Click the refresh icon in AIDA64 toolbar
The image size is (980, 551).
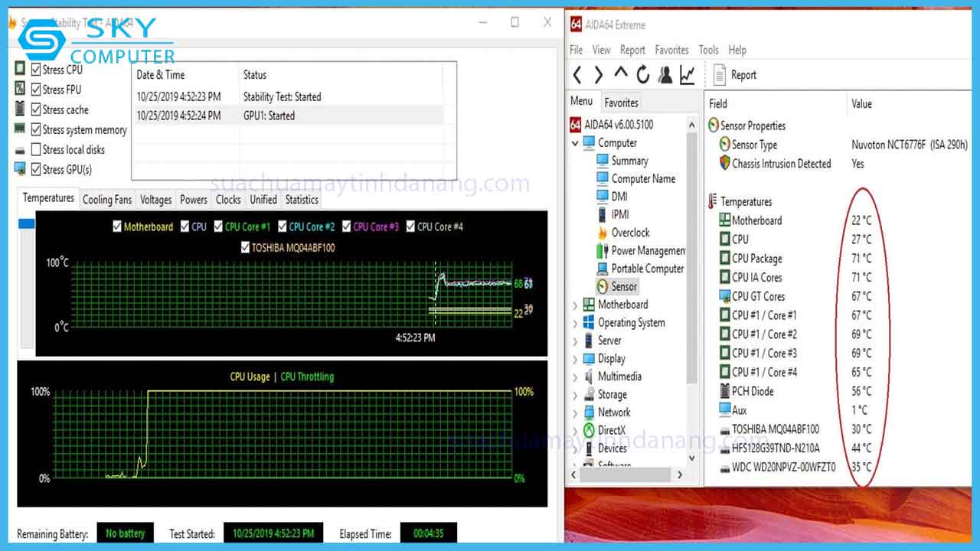tap(642, 74)
